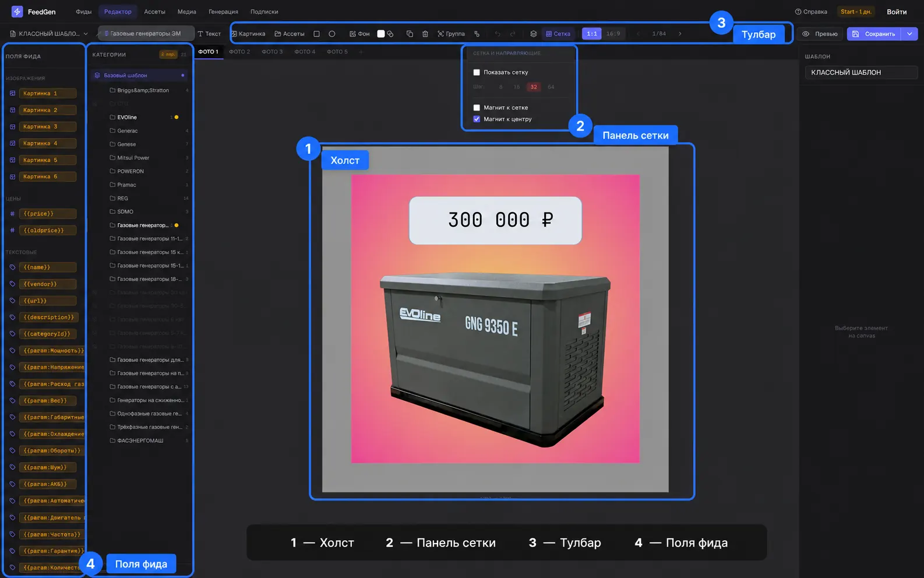
Task: Open Сохранить dropdown arrow
Action: (909, 34)
